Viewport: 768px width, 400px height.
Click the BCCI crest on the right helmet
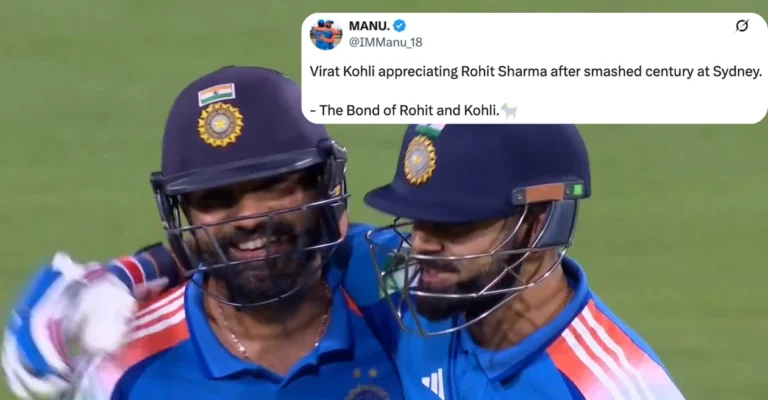420,160
